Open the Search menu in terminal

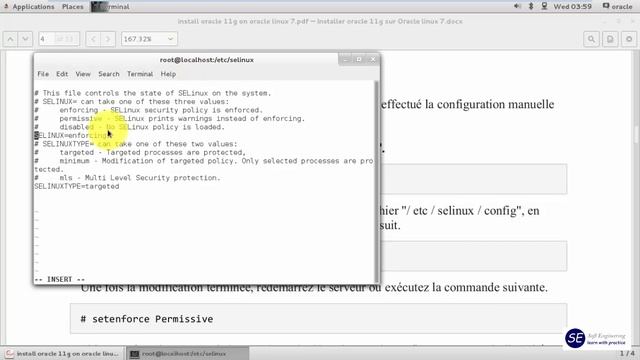109,74
